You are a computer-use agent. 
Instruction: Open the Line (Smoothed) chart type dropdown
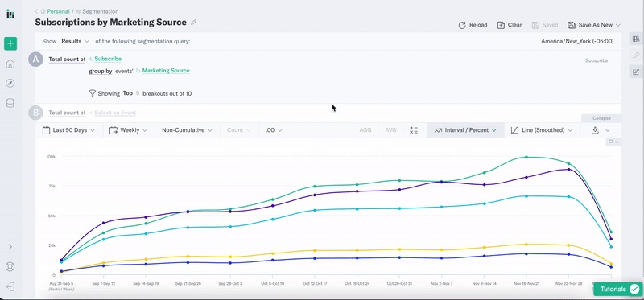(x=542, y=130)
